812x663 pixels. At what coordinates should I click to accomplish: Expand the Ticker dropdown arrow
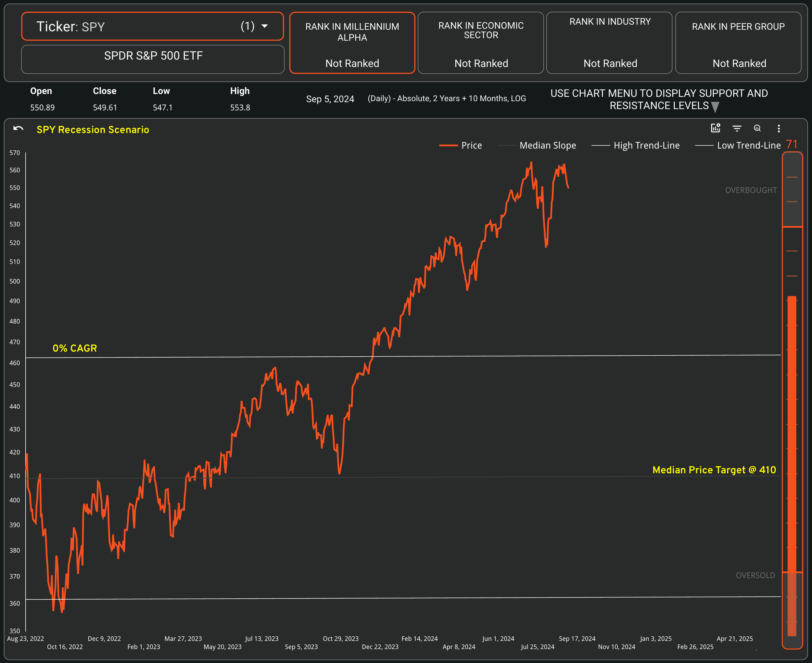tap(265, 26)
